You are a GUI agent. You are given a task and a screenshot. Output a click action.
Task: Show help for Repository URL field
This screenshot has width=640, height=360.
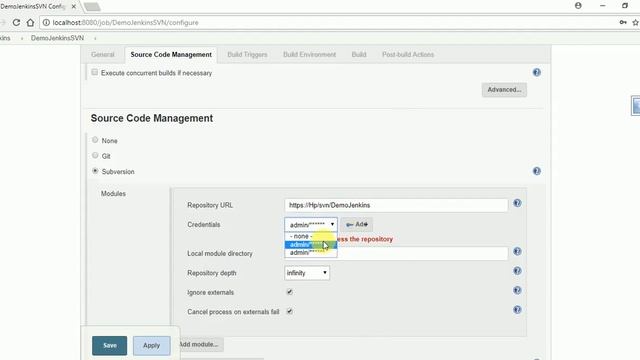(x=517, y=203)
